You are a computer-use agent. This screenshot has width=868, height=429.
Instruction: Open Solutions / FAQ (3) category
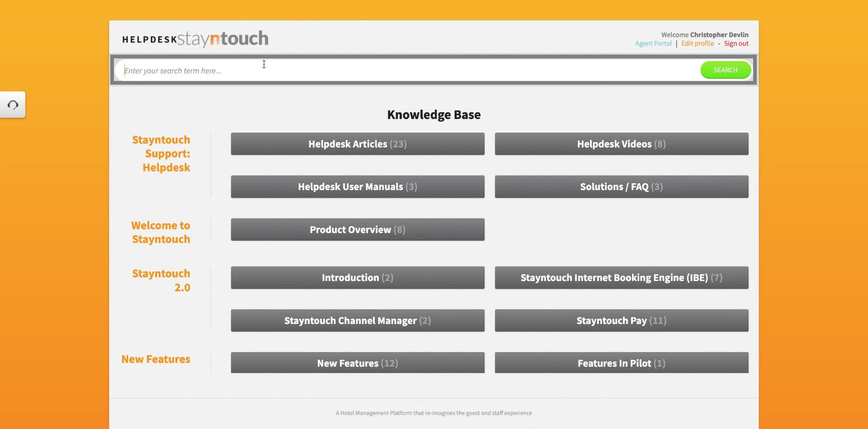[622, 186]
